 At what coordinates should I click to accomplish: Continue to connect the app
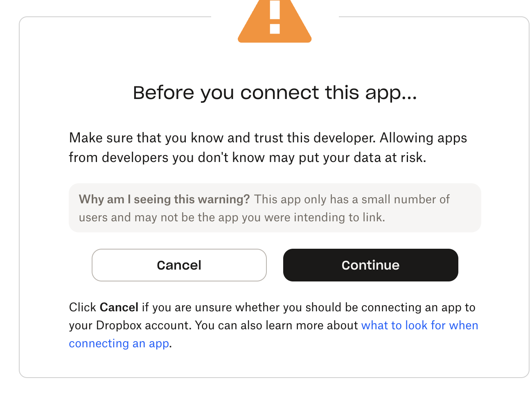[x=371, y=265]
